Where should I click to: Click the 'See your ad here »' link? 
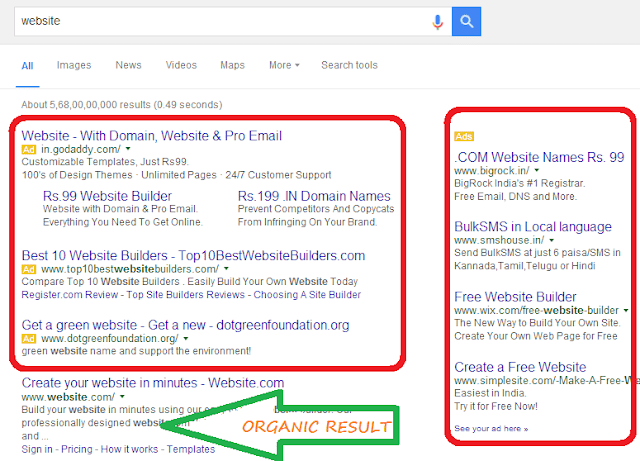point(491,429)
